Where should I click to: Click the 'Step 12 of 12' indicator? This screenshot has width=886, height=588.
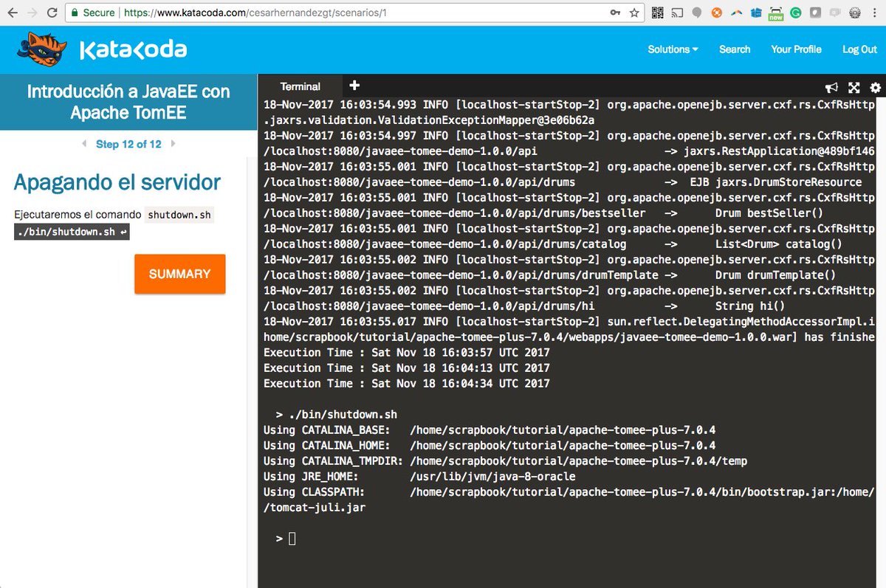tap(128, 144)
